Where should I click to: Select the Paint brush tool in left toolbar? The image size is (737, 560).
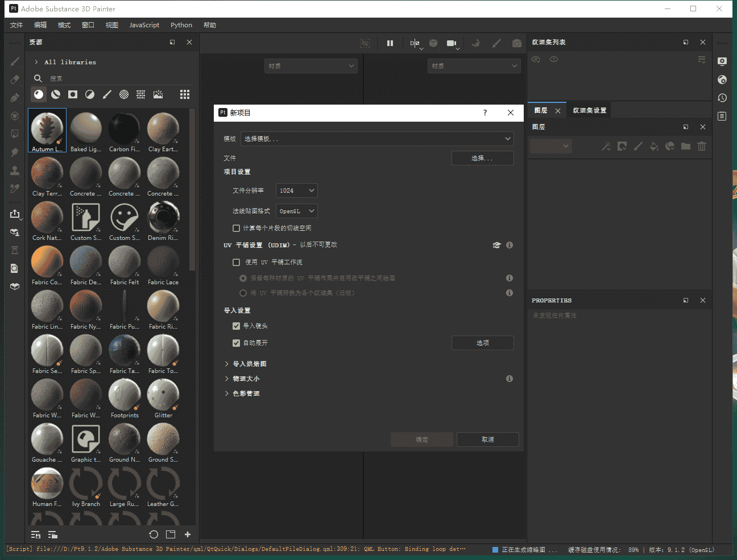(x=15, y=61)
